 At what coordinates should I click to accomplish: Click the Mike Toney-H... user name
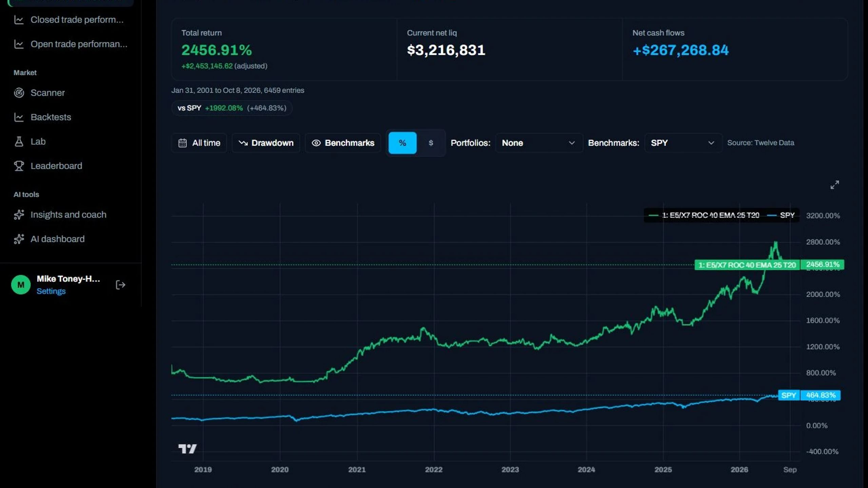(68, 279)
